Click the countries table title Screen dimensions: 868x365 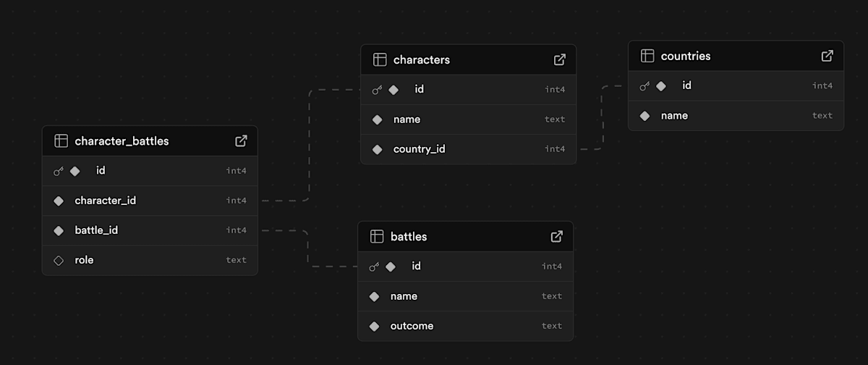point(686,56)
